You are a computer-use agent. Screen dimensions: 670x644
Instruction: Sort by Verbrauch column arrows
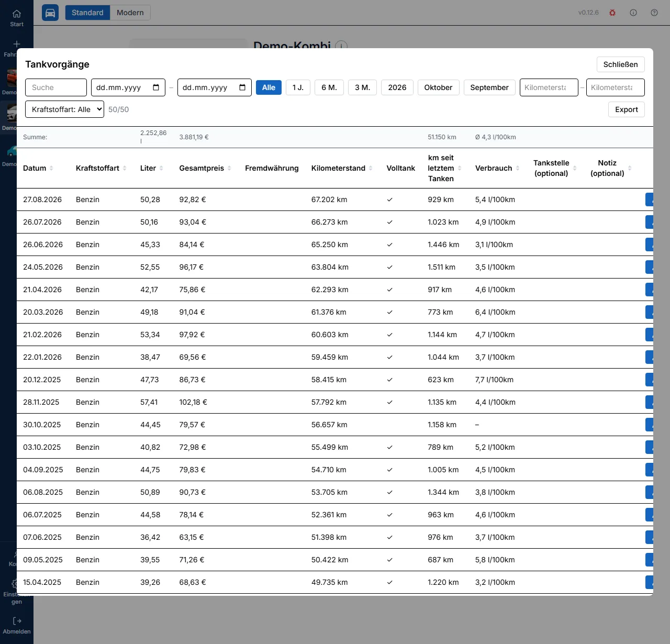(518, 168)
